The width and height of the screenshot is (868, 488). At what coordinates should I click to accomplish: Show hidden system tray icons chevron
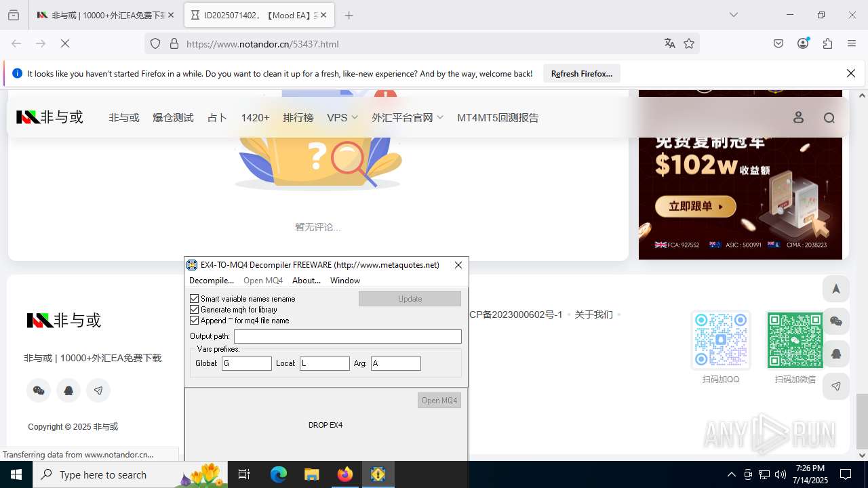tap(731, 474)
